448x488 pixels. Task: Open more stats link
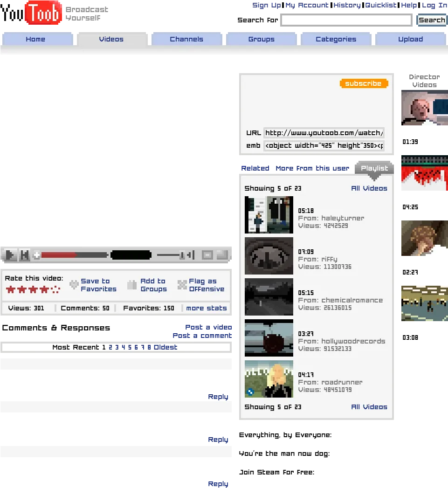207,308
